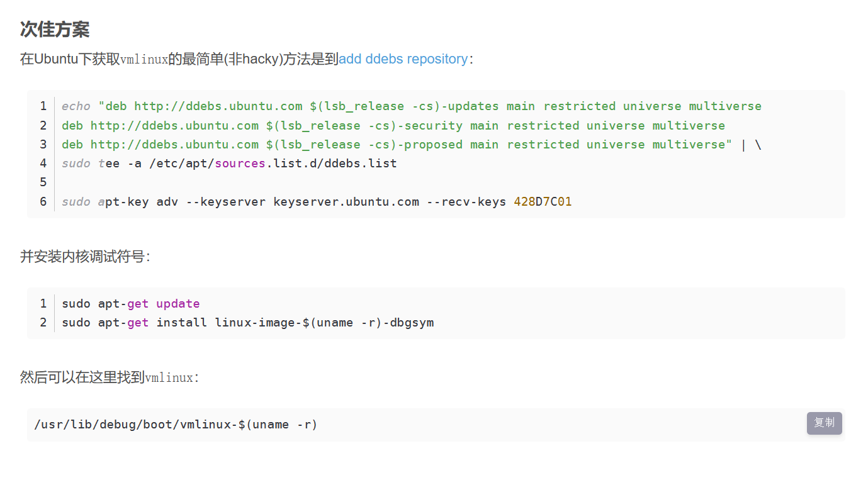Viewport: 868px width, 502px height.
Task: Click the echo command on line 1
Action: (x=76, y=106)
